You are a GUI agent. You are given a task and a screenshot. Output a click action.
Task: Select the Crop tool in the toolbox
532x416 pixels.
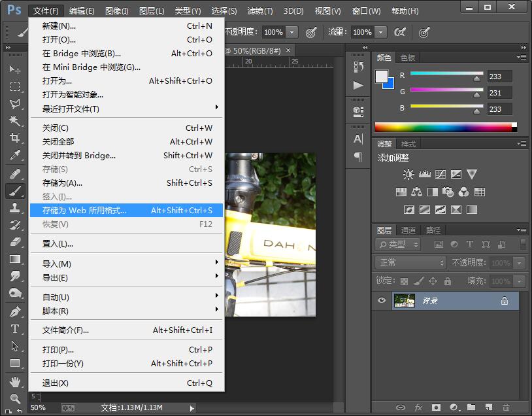pyautogui.click(x=15, y=138)
